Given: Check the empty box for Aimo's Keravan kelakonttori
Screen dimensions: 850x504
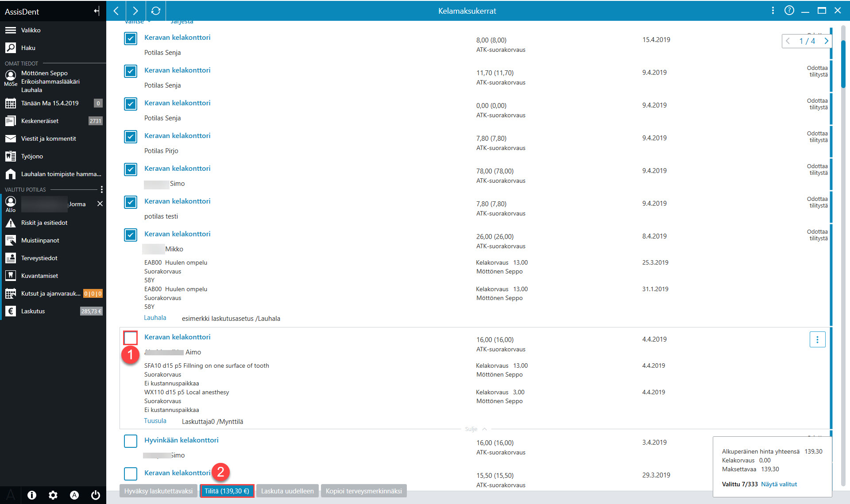Looking at the screenshot, I should click(x=131, y=338).
